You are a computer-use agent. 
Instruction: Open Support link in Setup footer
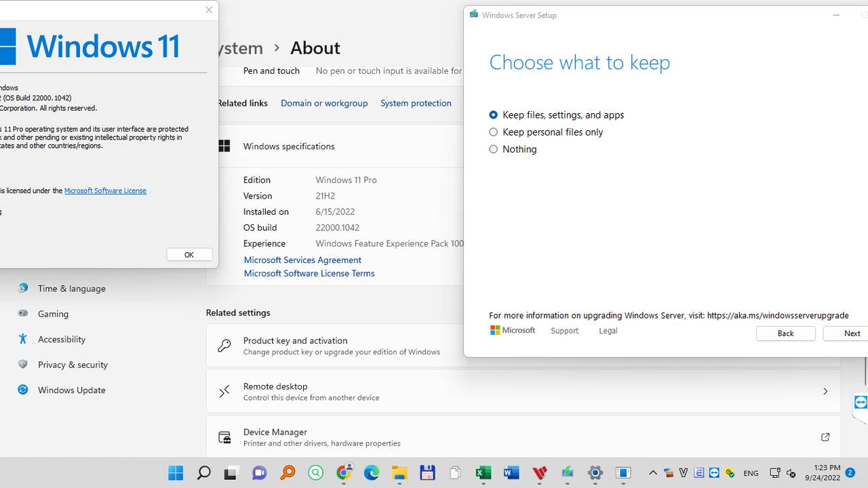(565, 331)
